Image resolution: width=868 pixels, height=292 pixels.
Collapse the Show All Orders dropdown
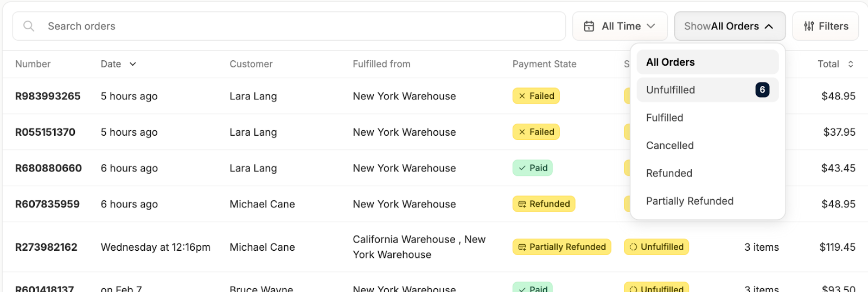pos(730,26)
